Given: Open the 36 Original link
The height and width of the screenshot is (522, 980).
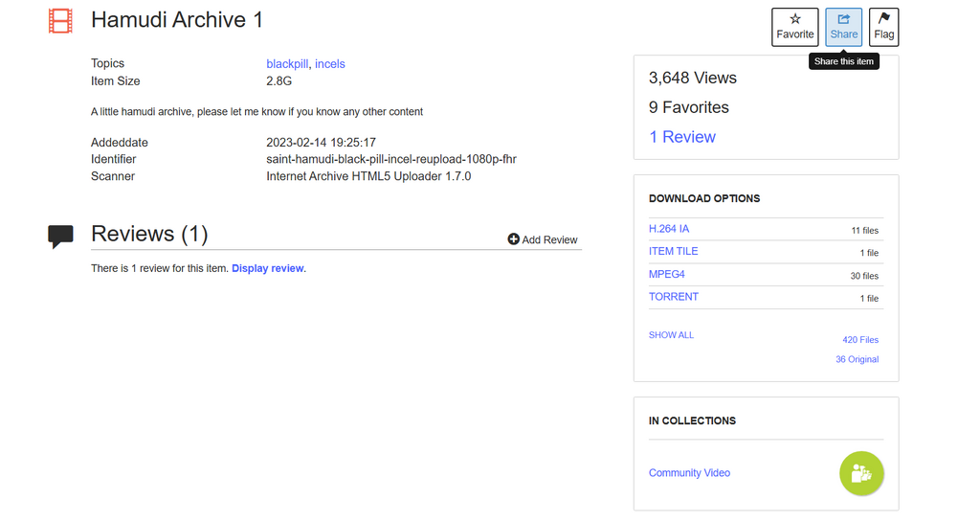Looking at the screenshot, I should pos(857,359).
